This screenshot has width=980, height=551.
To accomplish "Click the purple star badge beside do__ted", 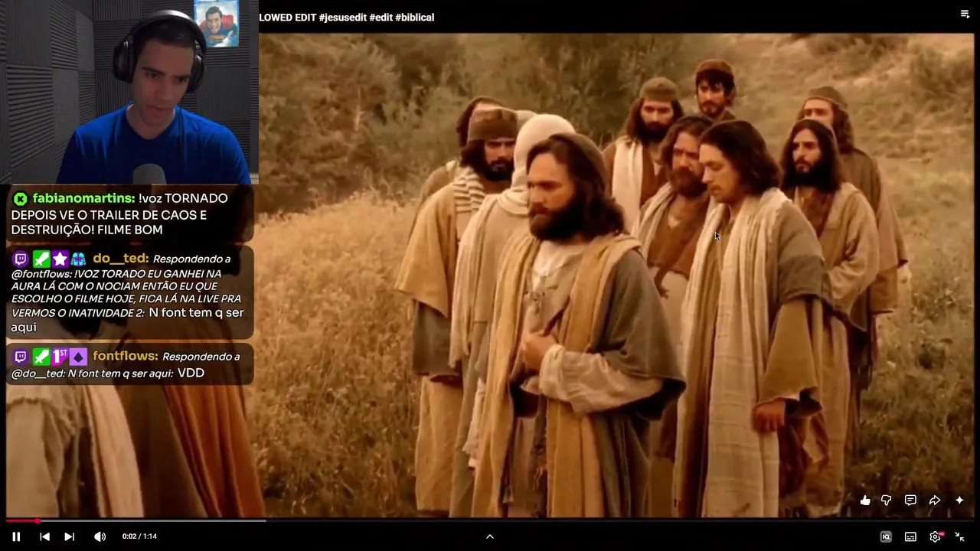I will coord(60,259).
